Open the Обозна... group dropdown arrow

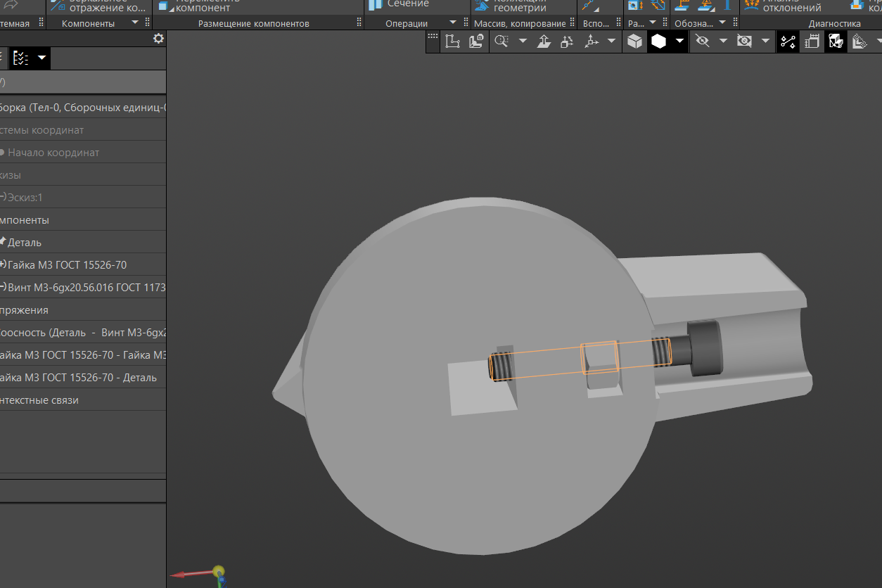[x=722, y=23]
